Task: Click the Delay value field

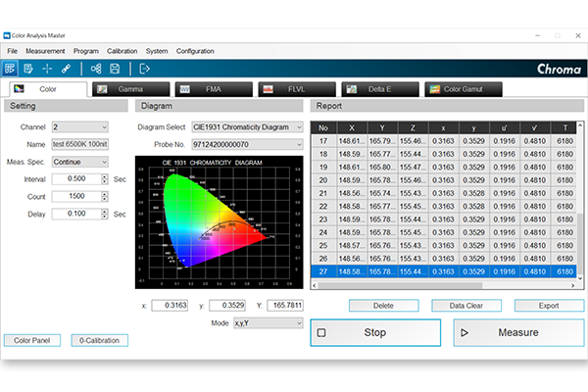Action: click(76, 214)
